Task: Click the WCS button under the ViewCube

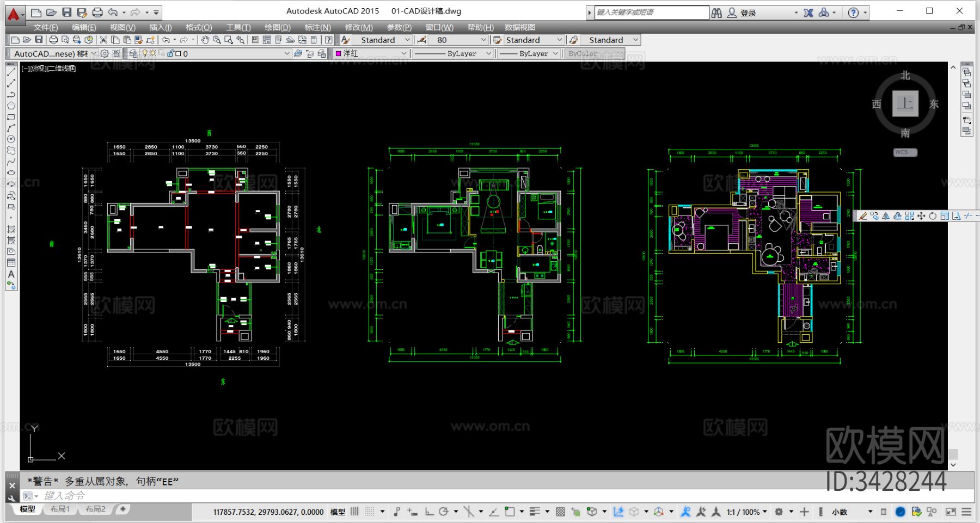Action: point(905,152)
